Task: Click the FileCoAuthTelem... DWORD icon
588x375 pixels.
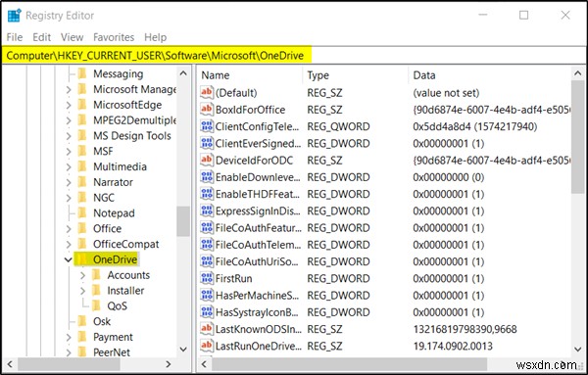Action: (207, 244)
